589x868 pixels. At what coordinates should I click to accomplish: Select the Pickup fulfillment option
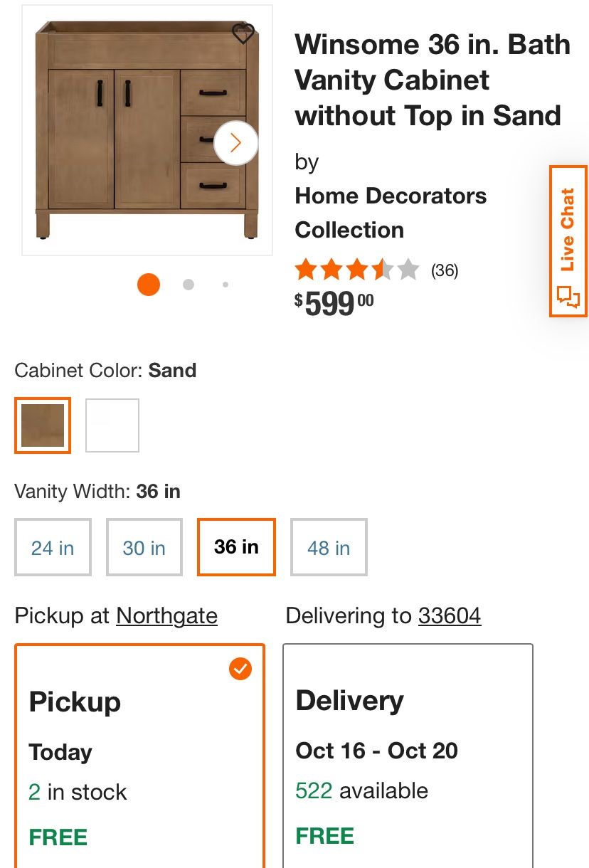(x=139, y=754)
